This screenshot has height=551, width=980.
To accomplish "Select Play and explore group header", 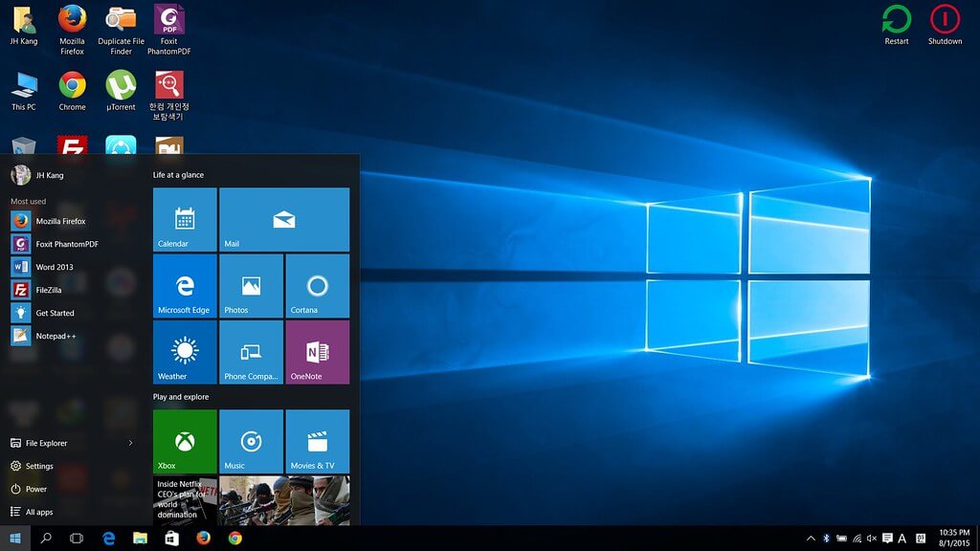I will tap(181, 397).
